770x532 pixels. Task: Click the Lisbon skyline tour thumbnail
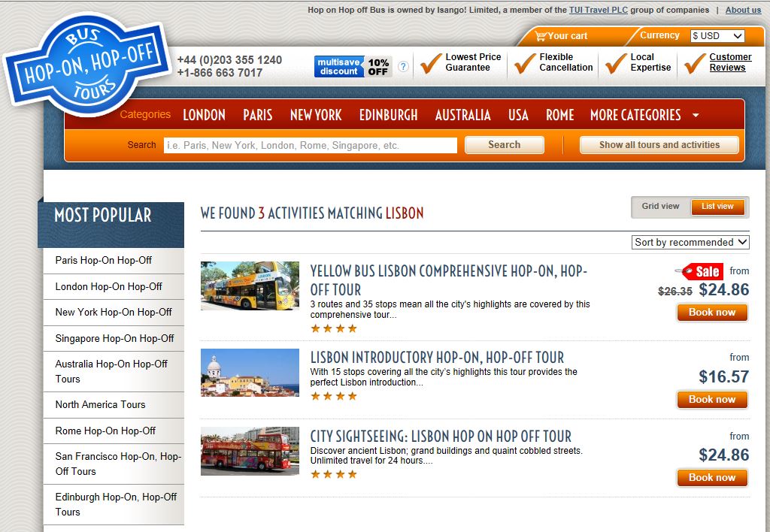pos(250,373)
